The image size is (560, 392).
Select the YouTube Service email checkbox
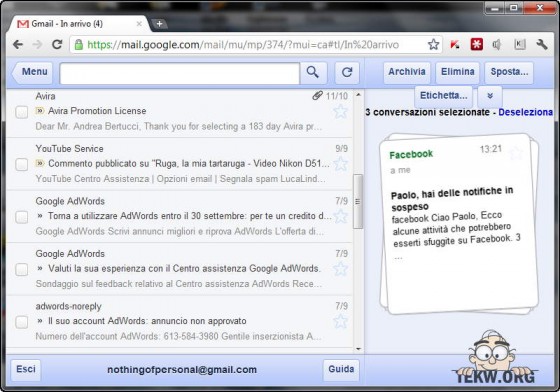point(21,165)
